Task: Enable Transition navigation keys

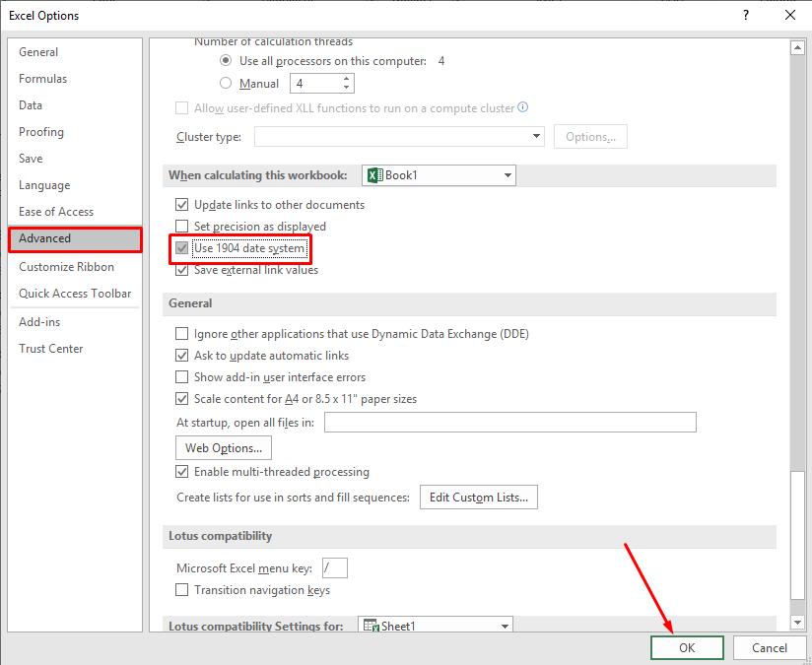Action: (x=181, y=590)
